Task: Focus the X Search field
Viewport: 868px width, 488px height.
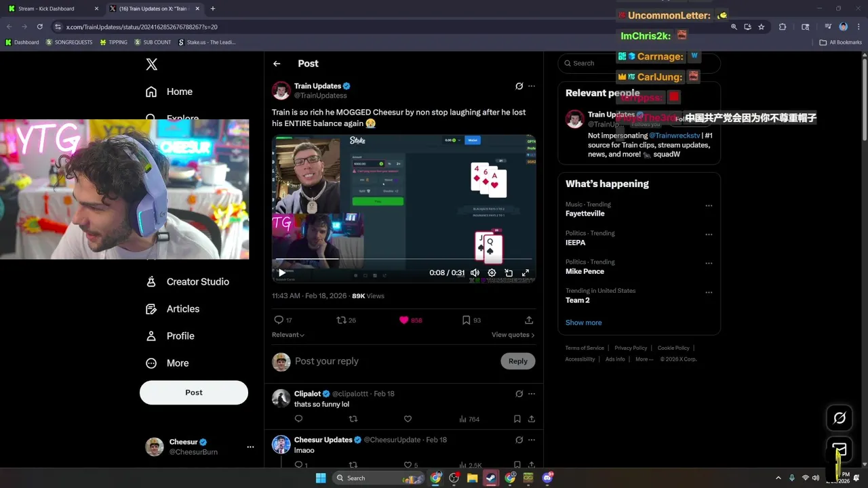Action: 639,63
